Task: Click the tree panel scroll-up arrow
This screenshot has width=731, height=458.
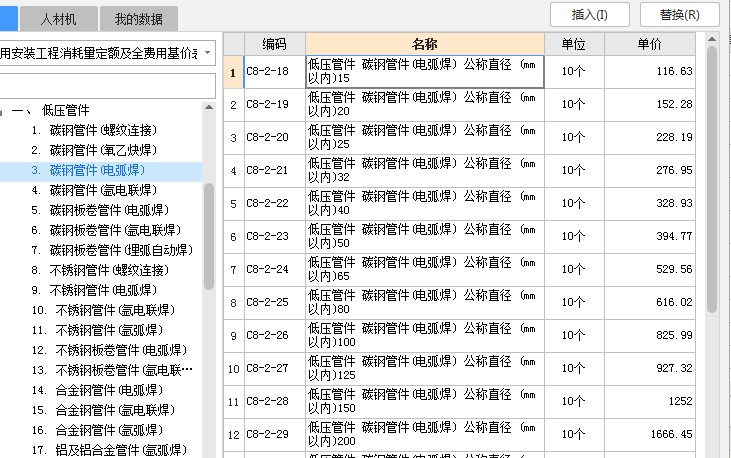Action: 209,107
